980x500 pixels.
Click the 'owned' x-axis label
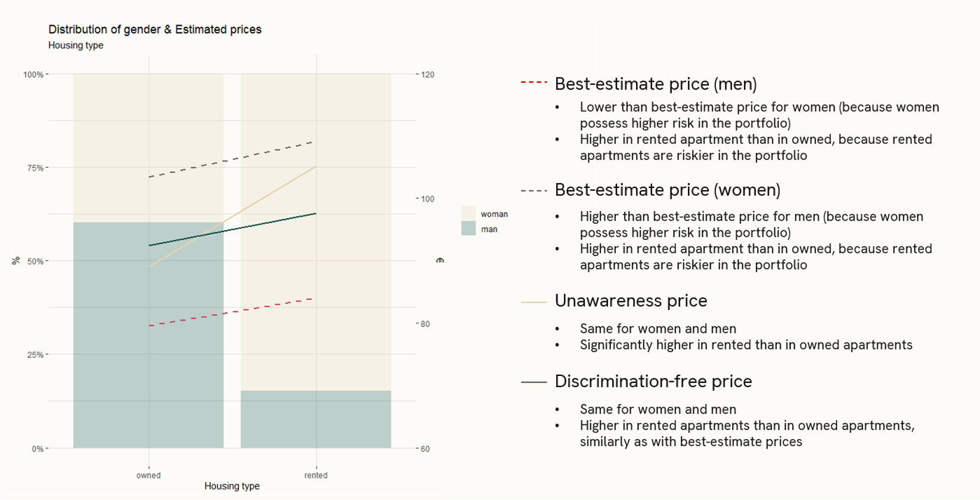[148, 476]
